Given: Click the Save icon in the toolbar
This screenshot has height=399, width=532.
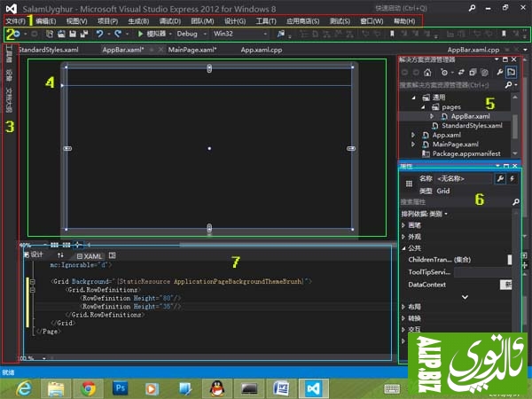Looking at the screenshot, I should (x=73, y=34).
